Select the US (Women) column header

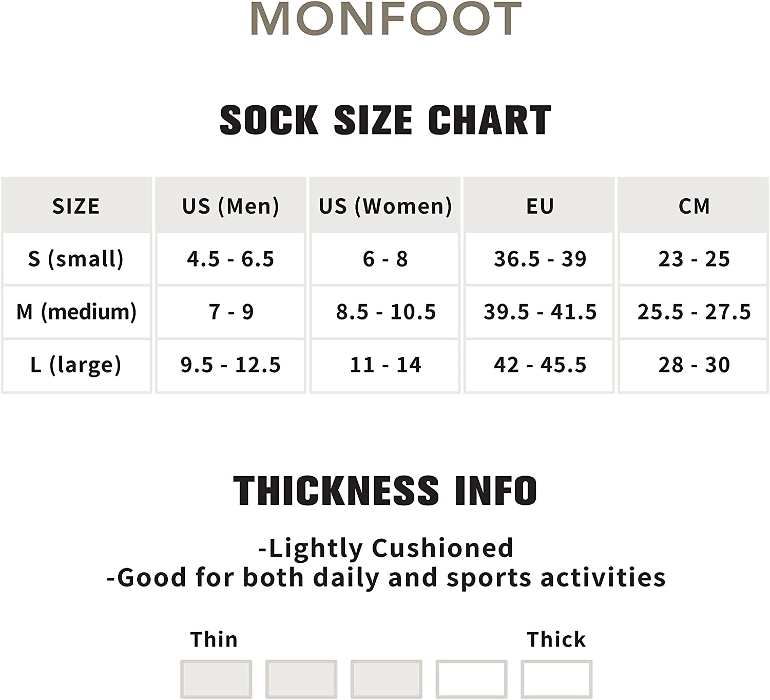click(x=385, y=206)
